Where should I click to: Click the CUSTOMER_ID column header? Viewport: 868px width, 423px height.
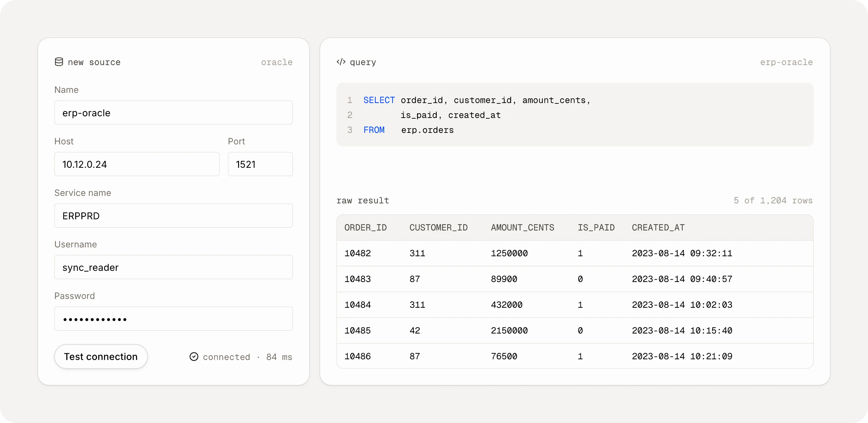438,227
